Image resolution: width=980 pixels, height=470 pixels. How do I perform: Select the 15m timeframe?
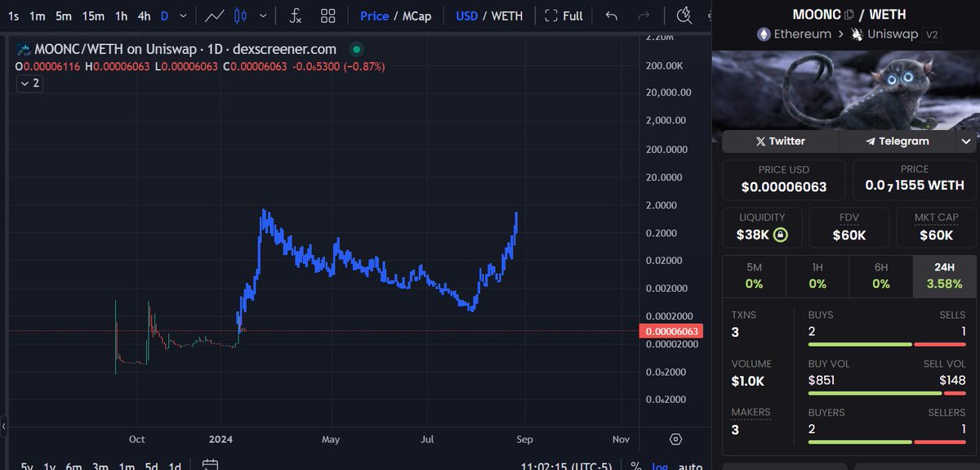(93, 16)
